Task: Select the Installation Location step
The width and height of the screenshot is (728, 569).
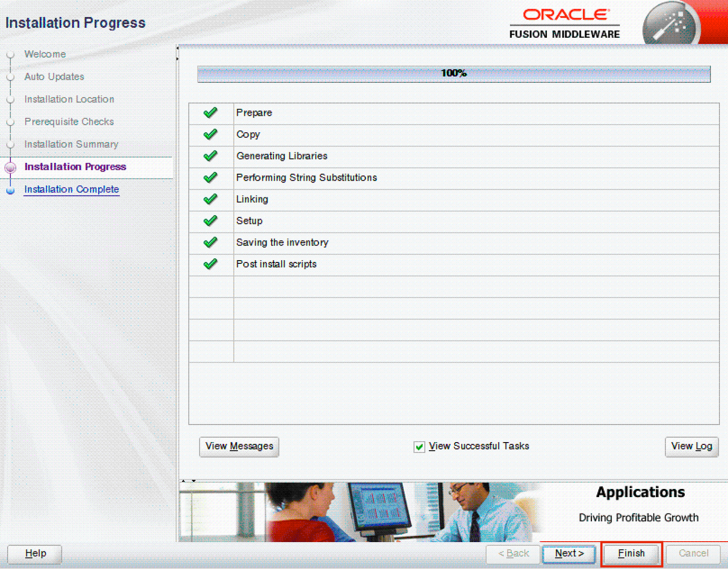Action: tap(69, 99)
